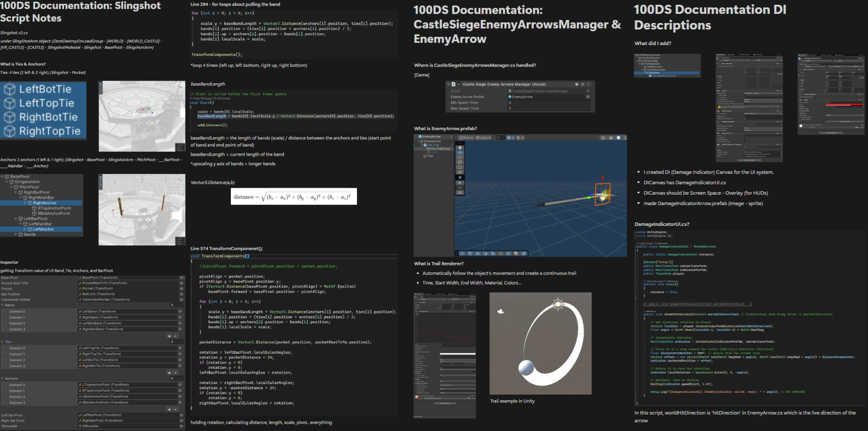Select the Hand view tool in EnemyArrow scene
The height and width of the screenshot is (431, 868).
[x=460, y=147]
